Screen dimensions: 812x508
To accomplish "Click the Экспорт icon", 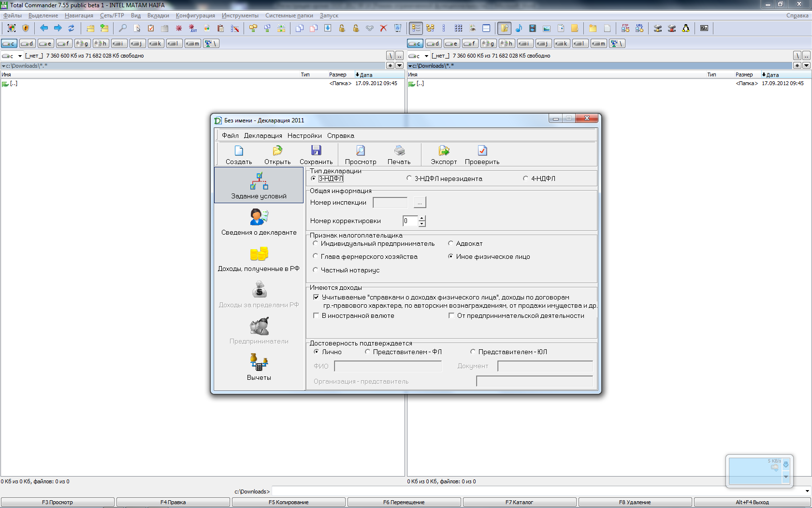I will coord(444,150).
